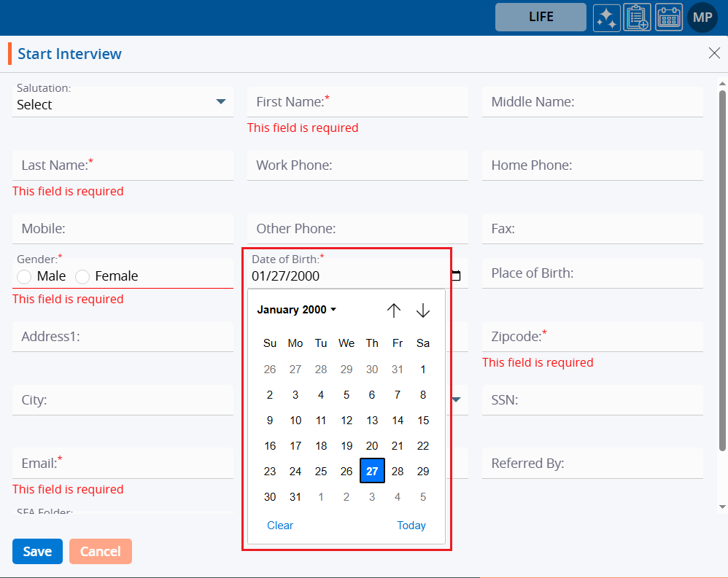This screenshot has width=728, height=578.
Task: Click the First Name input field
Action: 357,102
